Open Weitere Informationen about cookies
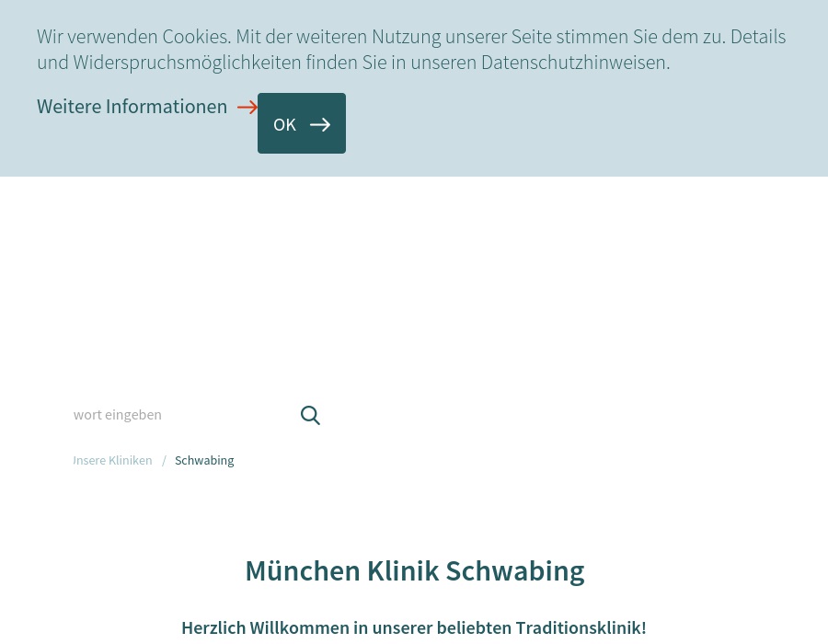Screen dimensions: 828x644 tap(132, 106)
